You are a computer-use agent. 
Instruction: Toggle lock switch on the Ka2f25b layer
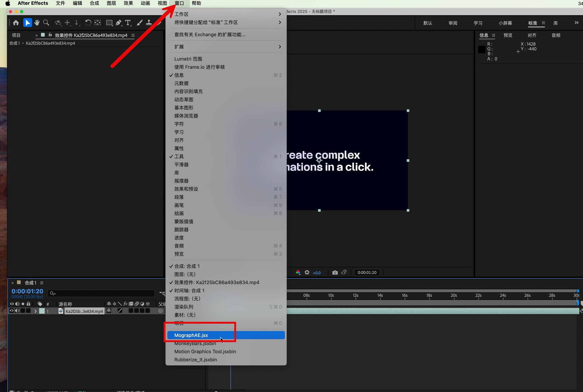29,311
